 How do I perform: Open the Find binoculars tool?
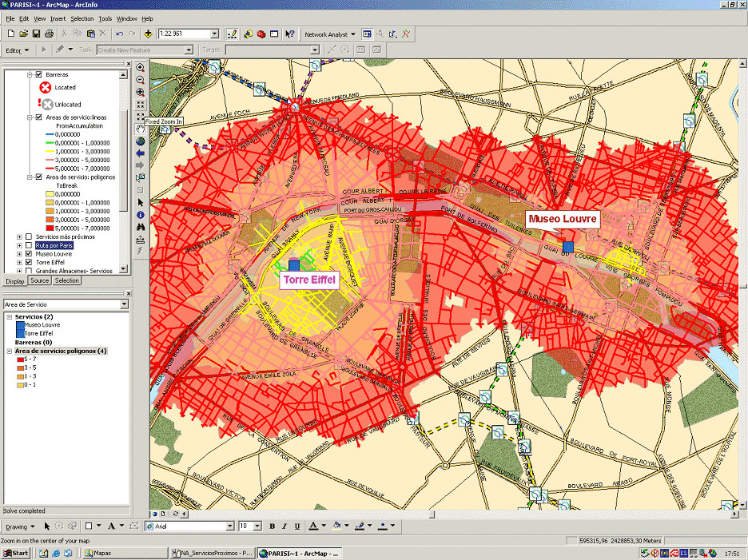coord(141,227)
